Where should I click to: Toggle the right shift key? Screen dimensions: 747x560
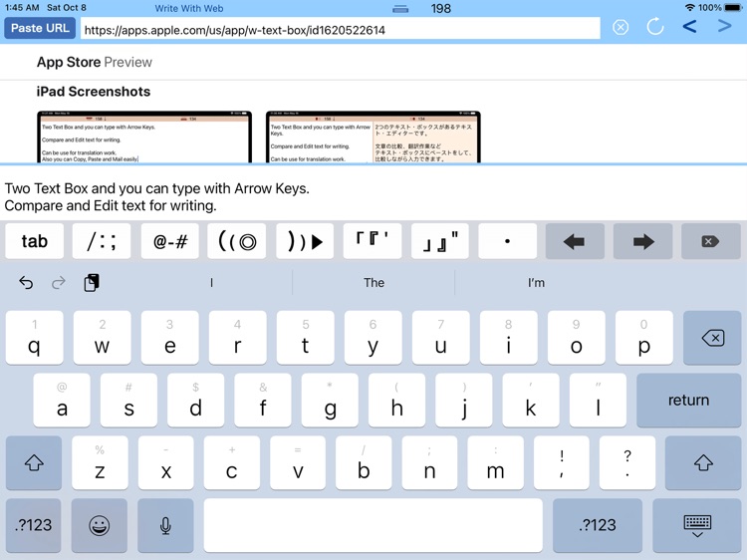tap(703, 462)
